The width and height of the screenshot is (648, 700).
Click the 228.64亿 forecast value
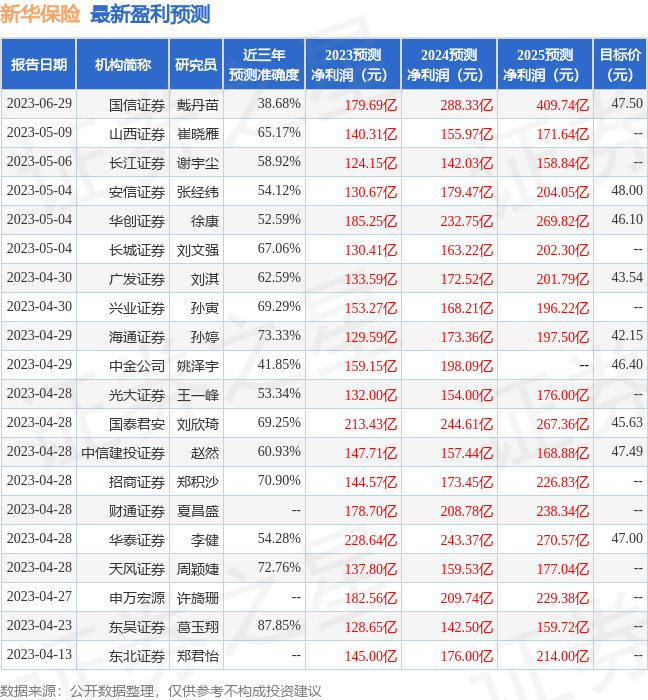point(370,541)
